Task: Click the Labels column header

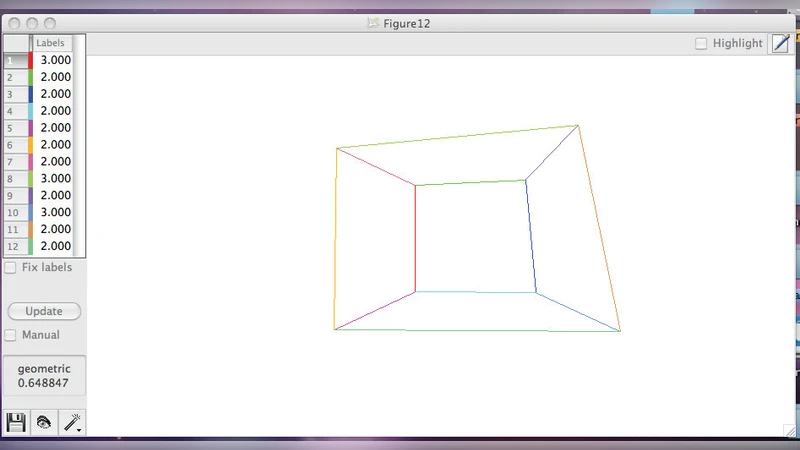Action: (x=51, y=43)
